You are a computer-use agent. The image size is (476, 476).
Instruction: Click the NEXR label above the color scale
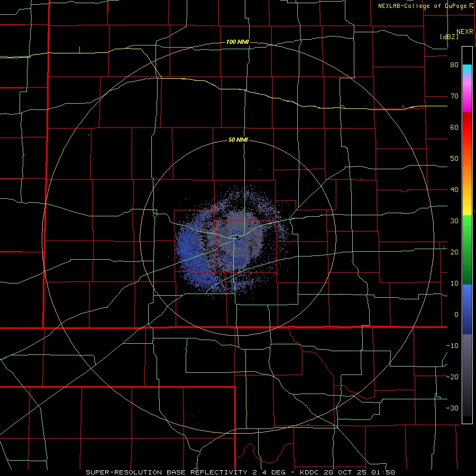tap(464, 32)
